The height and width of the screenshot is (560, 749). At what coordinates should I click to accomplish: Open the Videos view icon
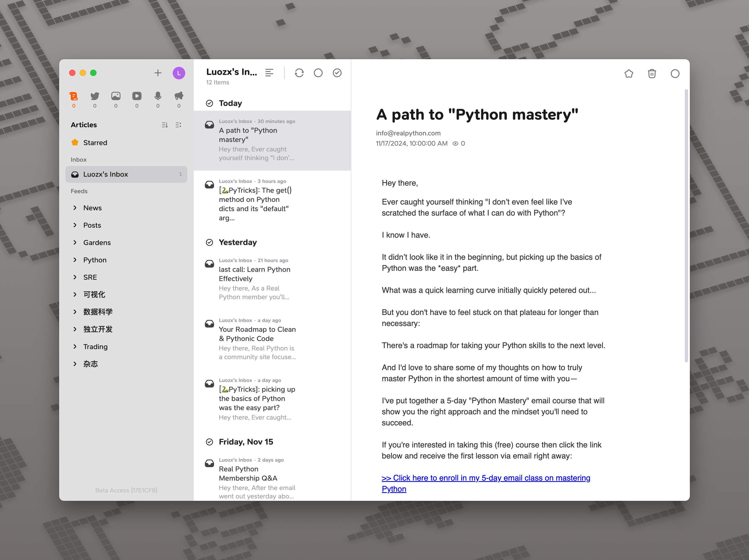(x=137, y=96)
